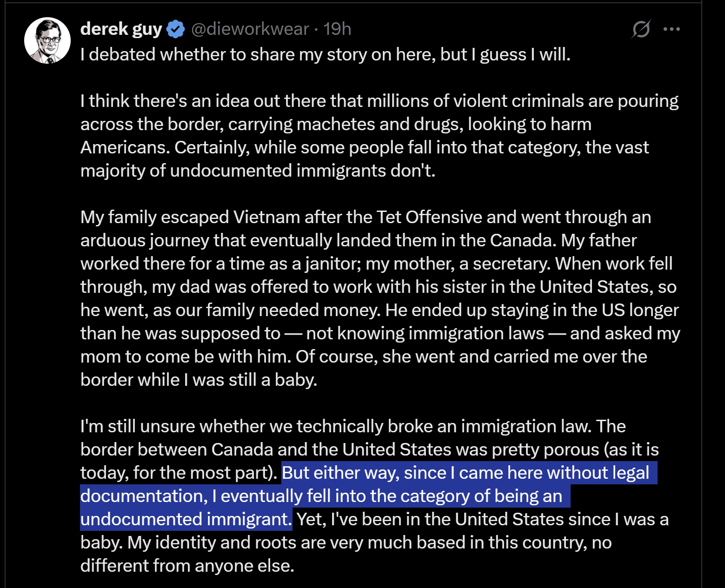Click the paragraph starting 'I think there's an idea'
The width and height of the screenshot is (725, 588).
pyautogui.click(x=379, y=136)
